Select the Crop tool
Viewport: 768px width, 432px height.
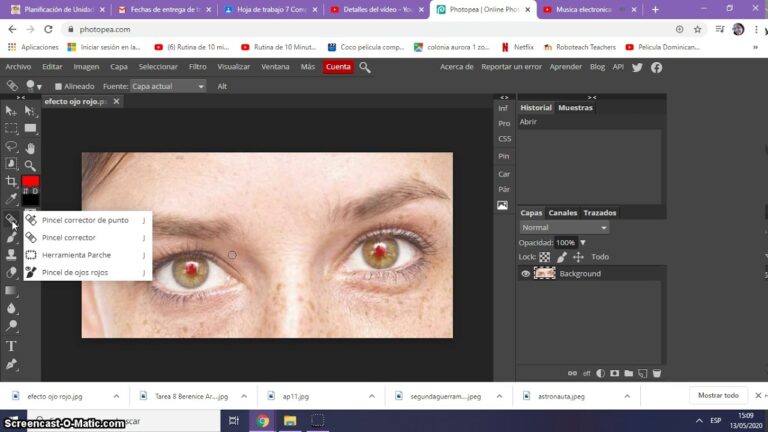(11, 182)
